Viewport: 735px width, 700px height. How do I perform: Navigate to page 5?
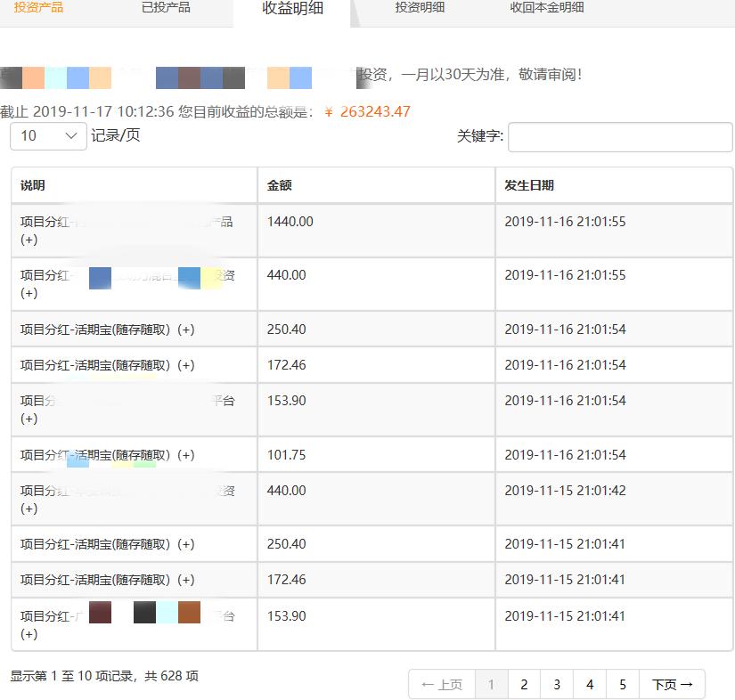click(x=623, y=684)
